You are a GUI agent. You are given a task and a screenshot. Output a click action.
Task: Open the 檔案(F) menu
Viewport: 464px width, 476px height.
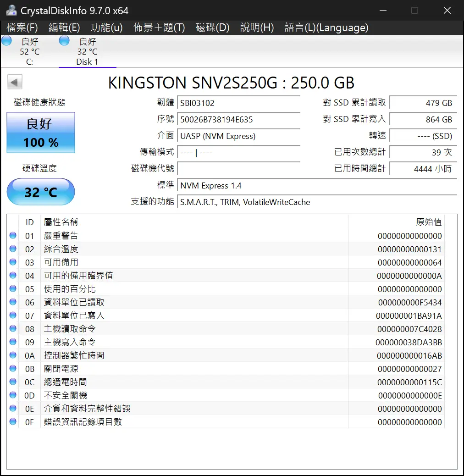tap(22, 28)
